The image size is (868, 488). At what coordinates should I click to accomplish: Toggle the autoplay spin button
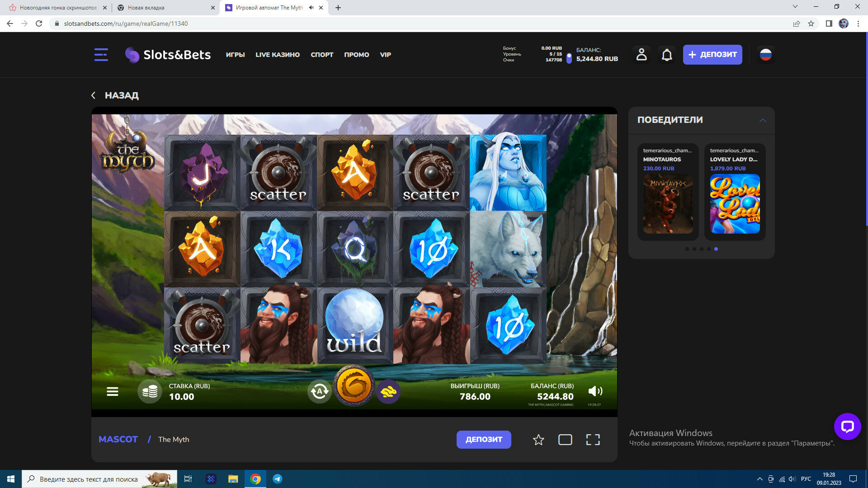coord(320,391)
